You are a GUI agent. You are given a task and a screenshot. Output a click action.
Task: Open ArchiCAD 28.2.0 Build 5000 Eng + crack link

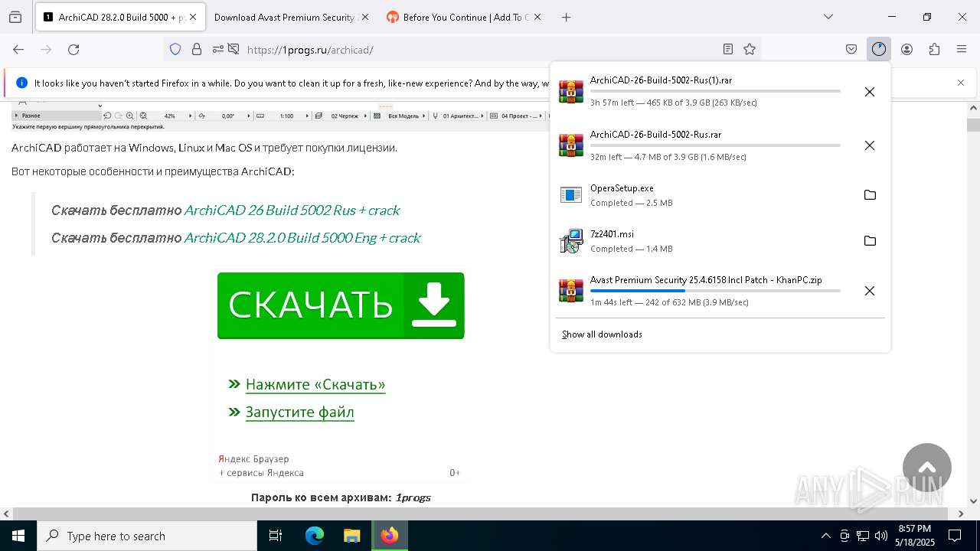coord(302,237)
